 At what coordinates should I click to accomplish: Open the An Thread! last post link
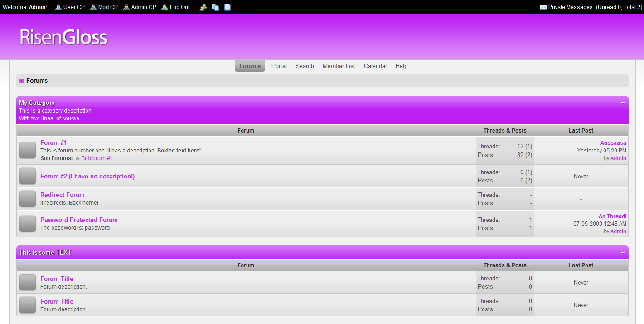[x=612, y=216]
